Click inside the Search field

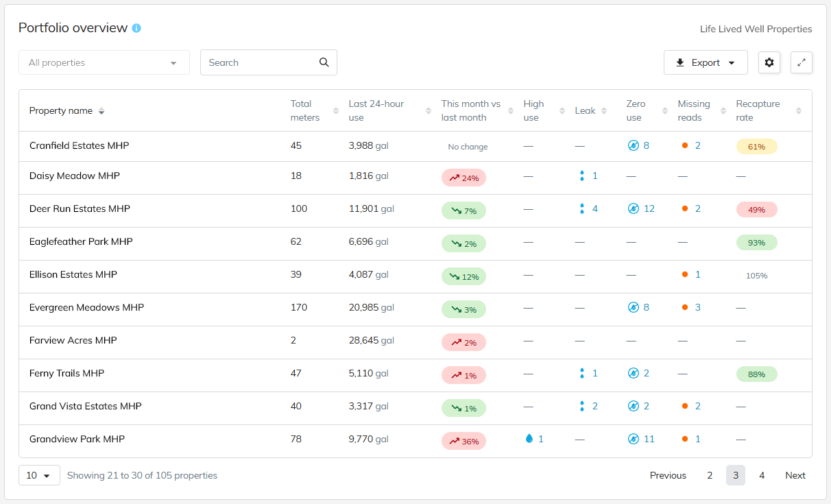[x=261, y=62]
